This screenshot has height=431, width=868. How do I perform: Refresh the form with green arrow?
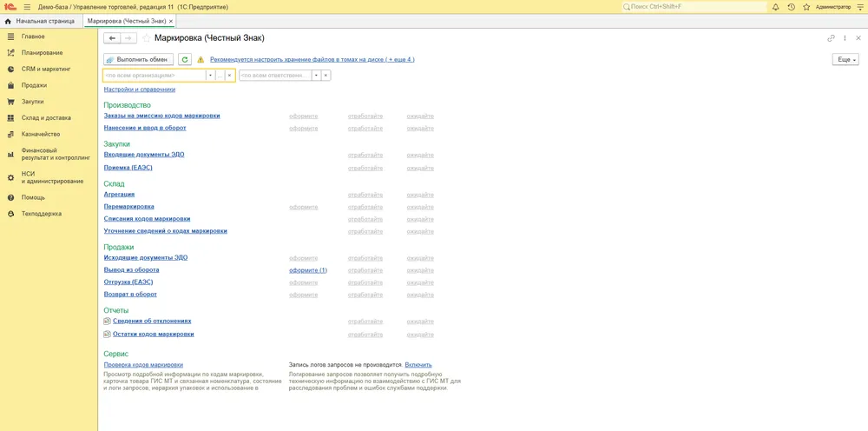[185, 59]
